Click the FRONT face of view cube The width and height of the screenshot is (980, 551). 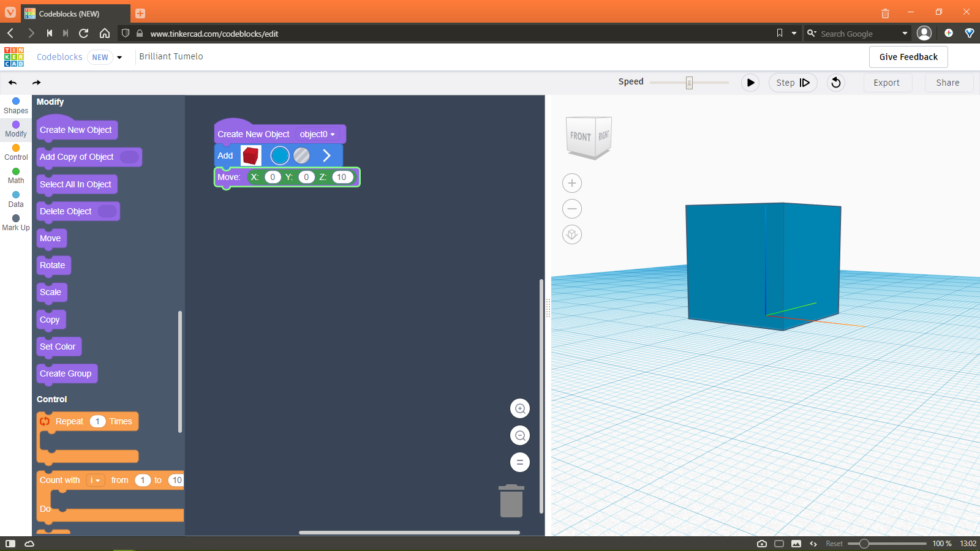tap(580, 137)
